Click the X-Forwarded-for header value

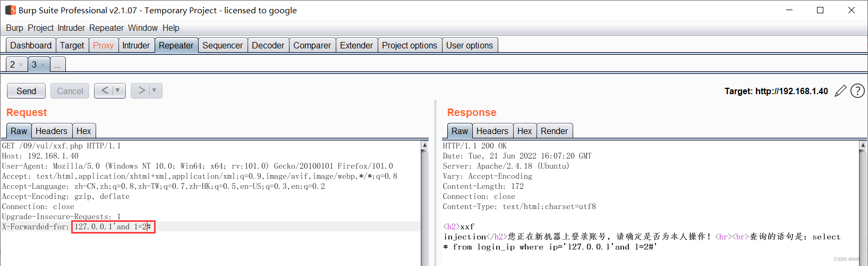[x=113, y=227]
